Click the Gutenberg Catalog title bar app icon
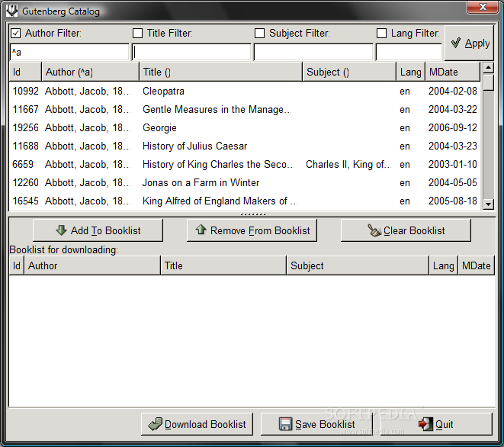This screenshot has height=447, width=504. (12, 11)
